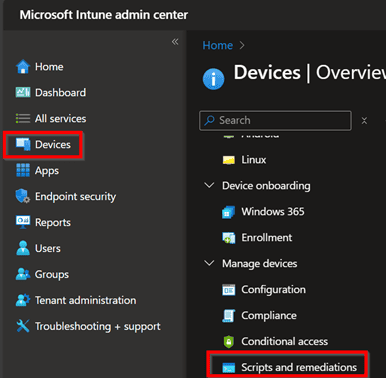The height and width of the screenshot is (378, 386).
Task: Open Dashboard from the sidebar label
Action: click(x=60, y=92)
